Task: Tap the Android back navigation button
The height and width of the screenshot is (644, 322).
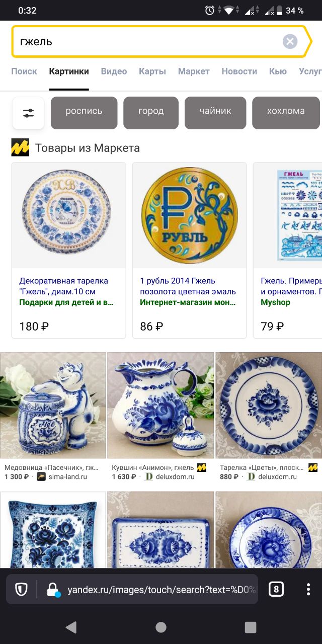Action: 71,627
